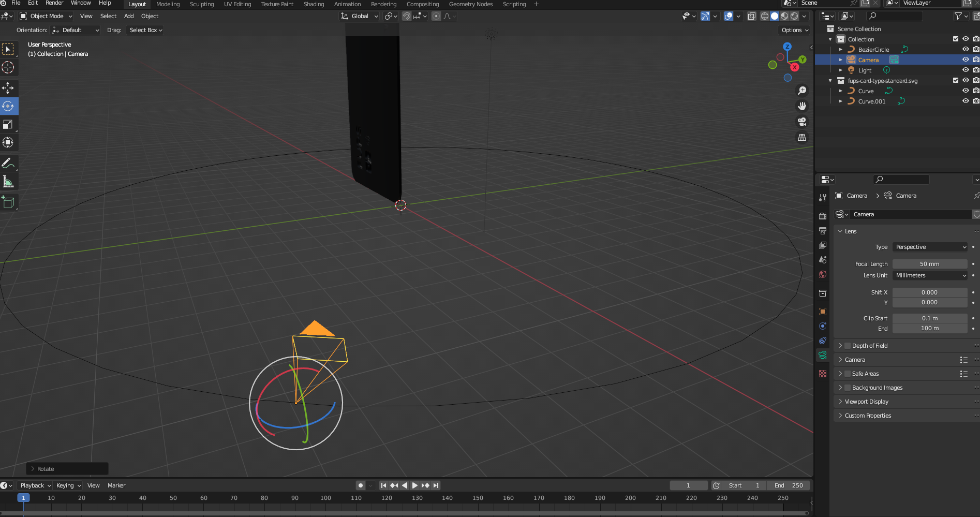Select the Annotate tool
The width and height of the screenshot is (980, 517).
pyautogui.click(x=8, y=164)
